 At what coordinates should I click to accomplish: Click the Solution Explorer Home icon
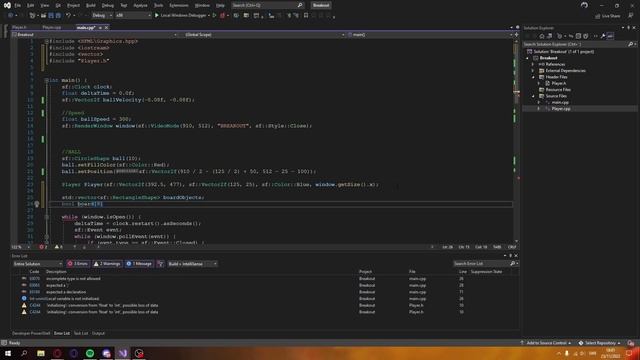coord(542,36)
